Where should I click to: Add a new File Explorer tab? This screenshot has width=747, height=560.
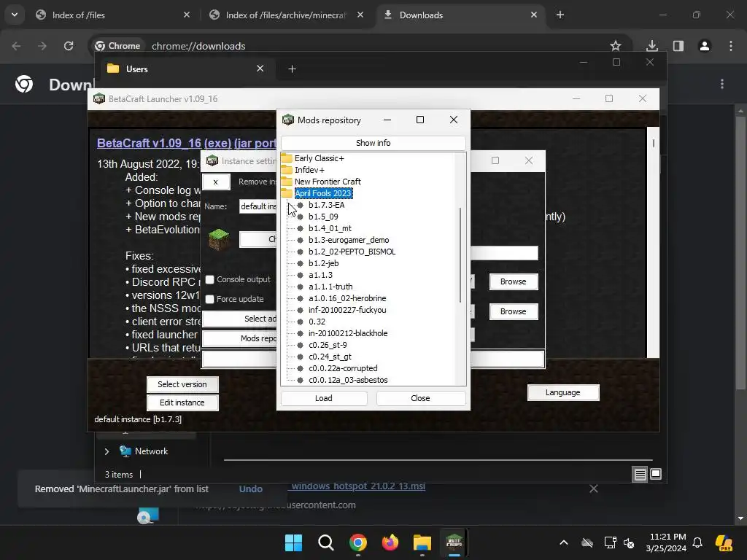coord(292,69)
